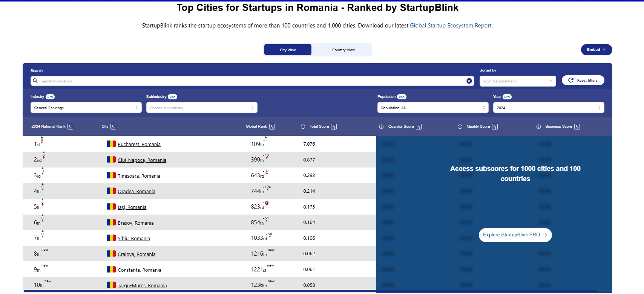Open Constanta, Romania link

coord(140,270)
